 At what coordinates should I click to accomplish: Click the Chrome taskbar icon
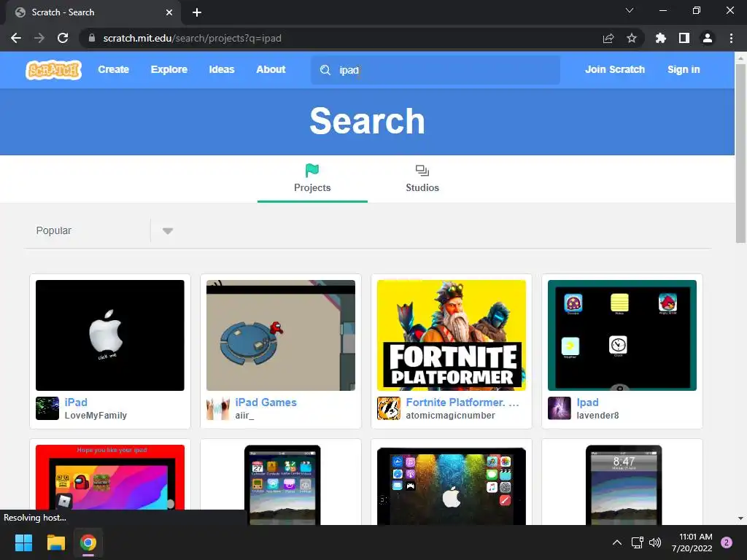tap(88, 542)
